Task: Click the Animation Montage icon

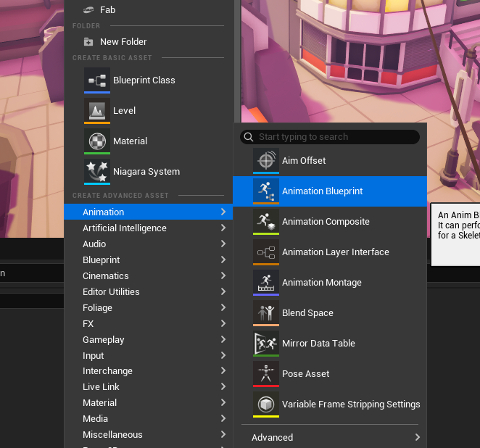Action: (266, 283)
